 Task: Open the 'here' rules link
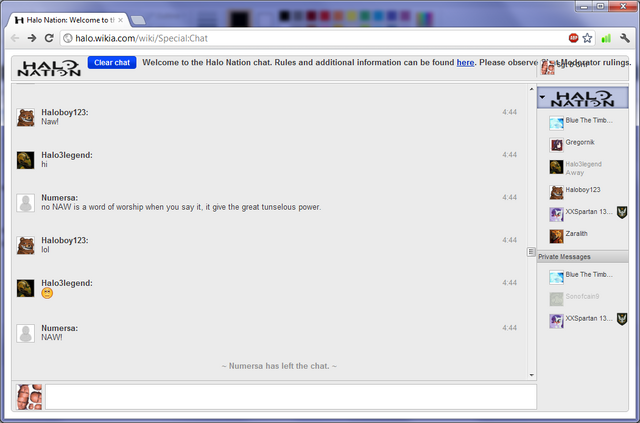point(465,62)
